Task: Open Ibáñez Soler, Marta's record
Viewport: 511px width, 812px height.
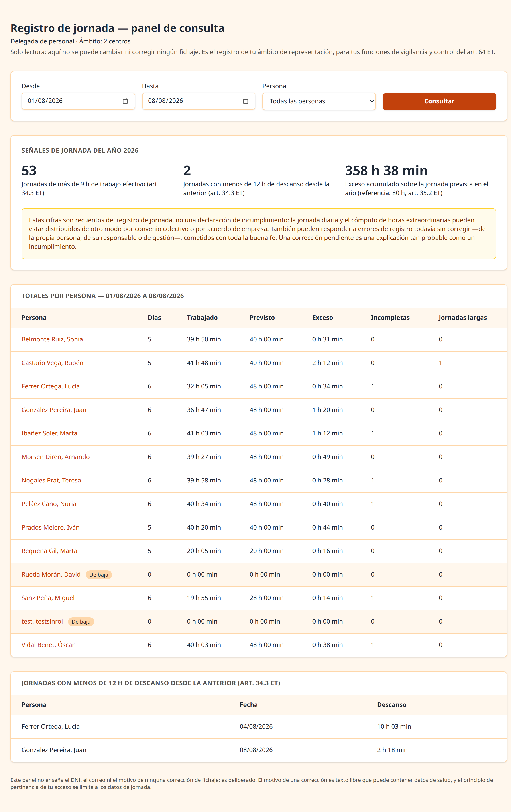Action: pos(49,433)
